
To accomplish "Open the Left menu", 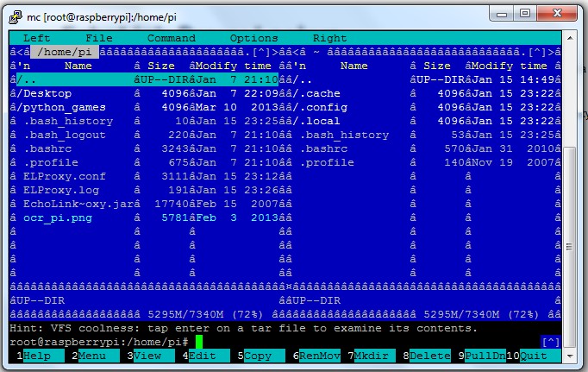I will [x=37, y=38].
